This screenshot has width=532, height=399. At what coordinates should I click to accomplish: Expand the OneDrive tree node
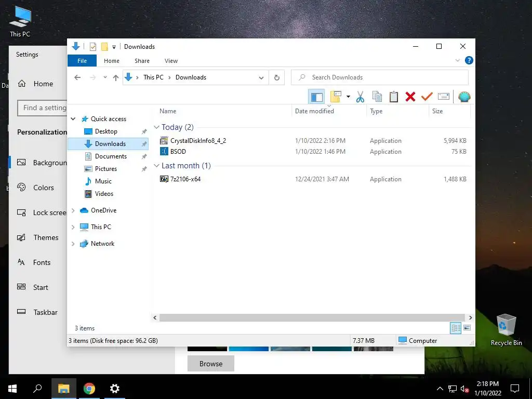pos(73,210)
